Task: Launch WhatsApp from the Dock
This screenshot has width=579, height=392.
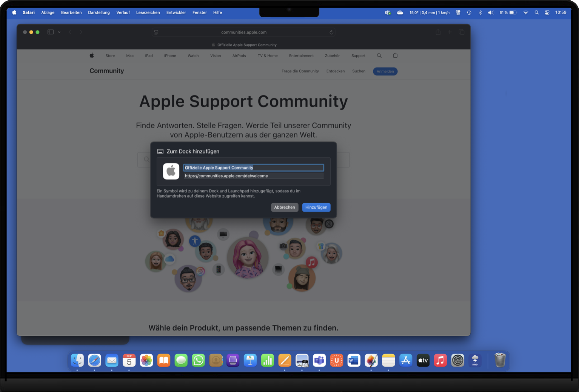Action: tap(198, 360)
